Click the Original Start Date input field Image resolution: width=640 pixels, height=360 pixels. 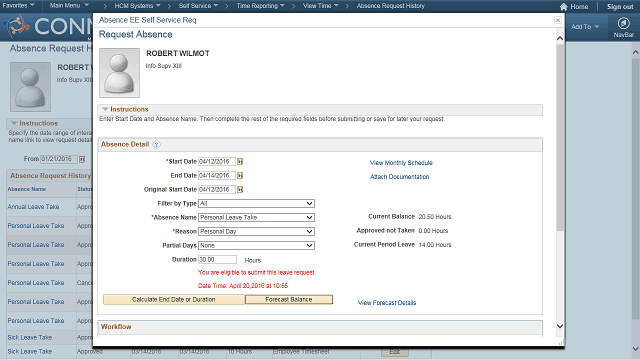217,189
